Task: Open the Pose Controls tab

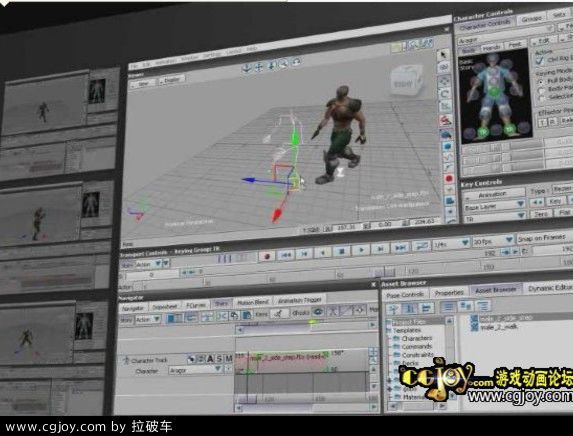Action: [x=405, y=294]
